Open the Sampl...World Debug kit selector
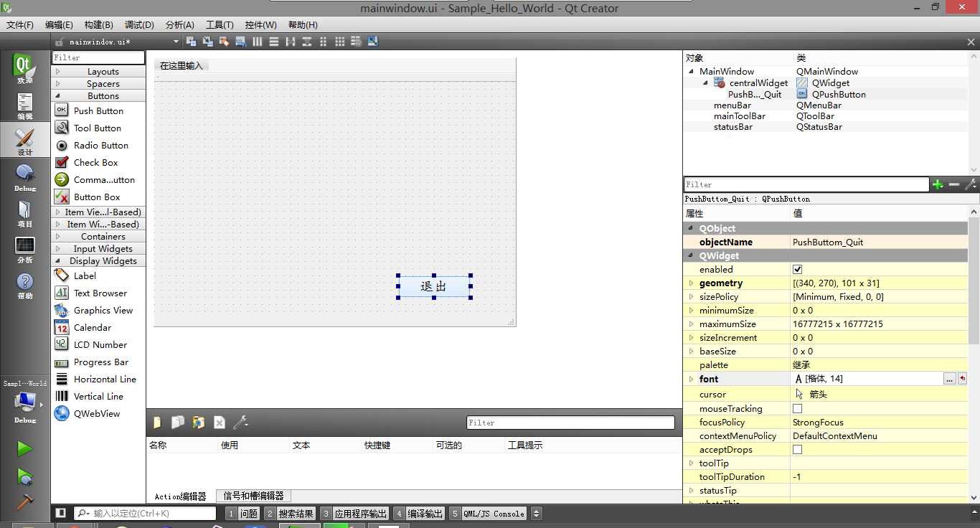This screenshot has width=980, height=528. [24, 402]
